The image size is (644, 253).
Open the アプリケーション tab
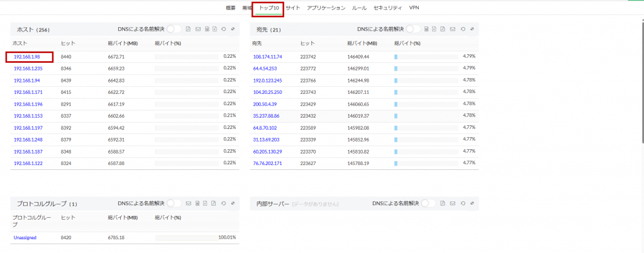[326, 8]
